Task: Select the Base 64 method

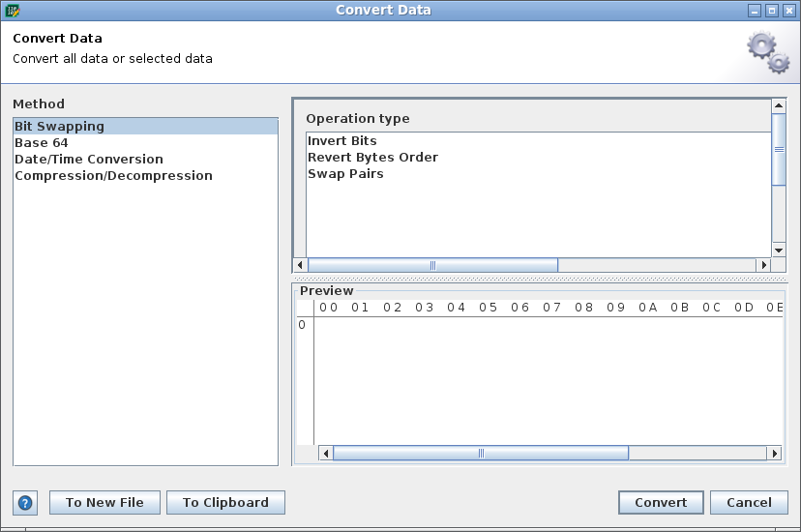Action: click(x=145, y=142)
